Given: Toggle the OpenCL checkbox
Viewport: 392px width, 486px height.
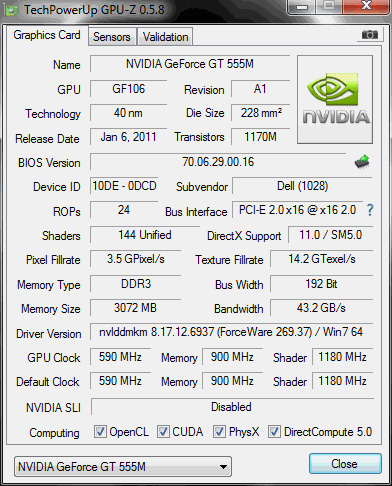Looking at the screenshot, I should click(100, 432).
